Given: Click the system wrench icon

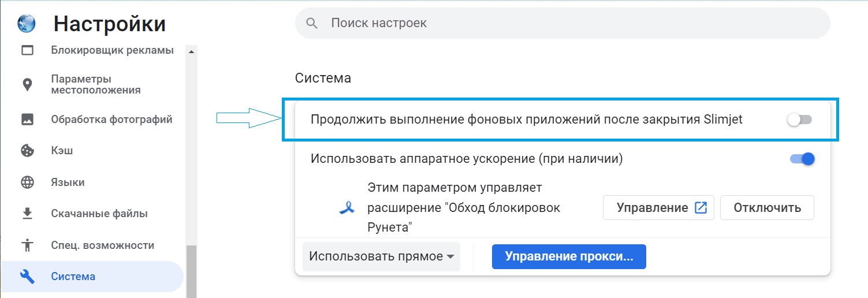Looking at the screenshot, I should [27, 277].
